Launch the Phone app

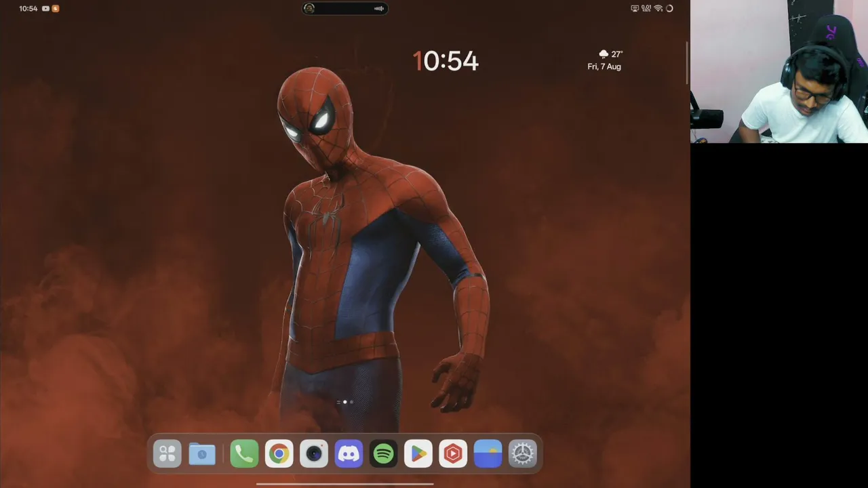click(244, 453)
